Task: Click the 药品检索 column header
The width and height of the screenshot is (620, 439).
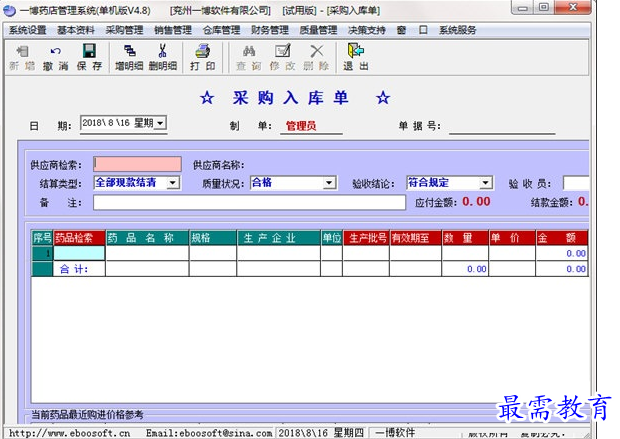Action: pos(79,238)
